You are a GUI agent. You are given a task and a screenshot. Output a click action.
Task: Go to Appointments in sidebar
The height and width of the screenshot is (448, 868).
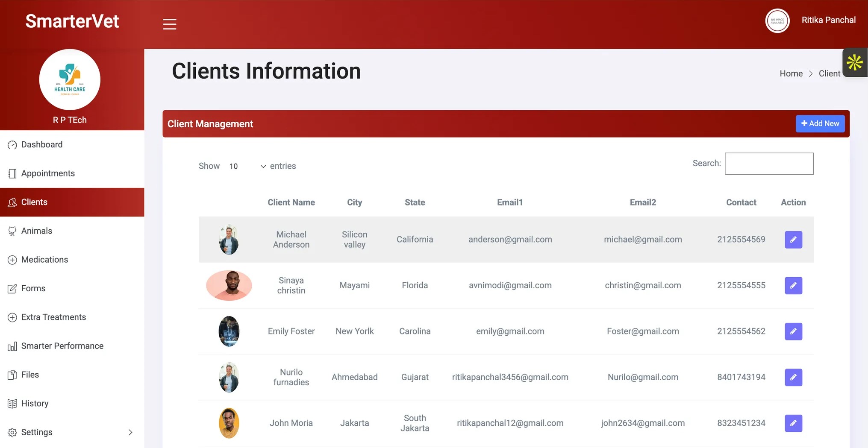point(48,173)
